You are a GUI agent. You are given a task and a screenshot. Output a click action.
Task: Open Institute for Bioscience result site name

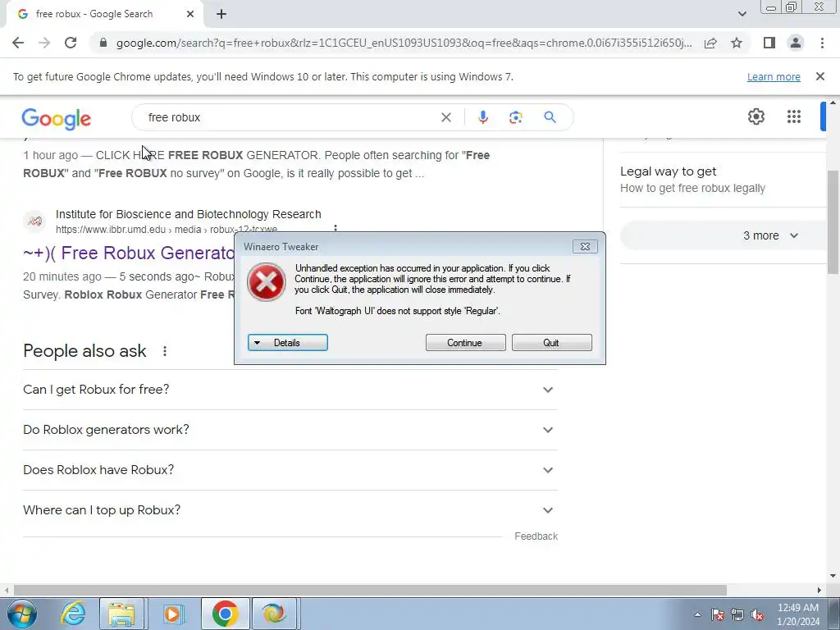coord(189,214)
